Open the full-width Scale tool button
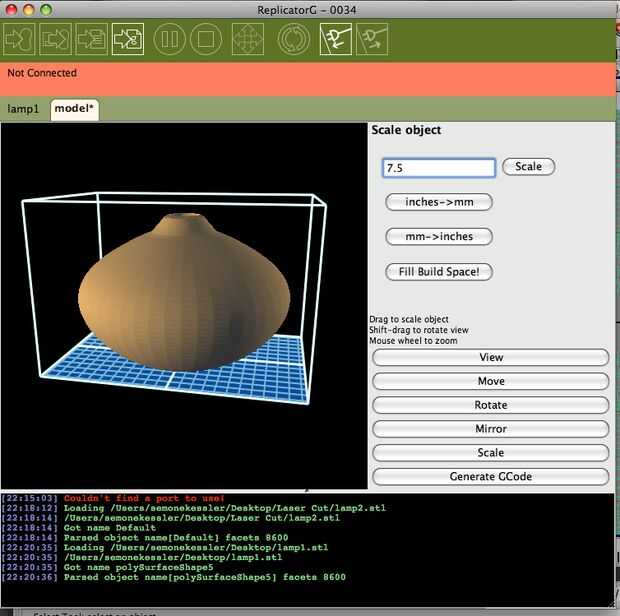Screen dimensions: 620x616 [x=491, y=453]
